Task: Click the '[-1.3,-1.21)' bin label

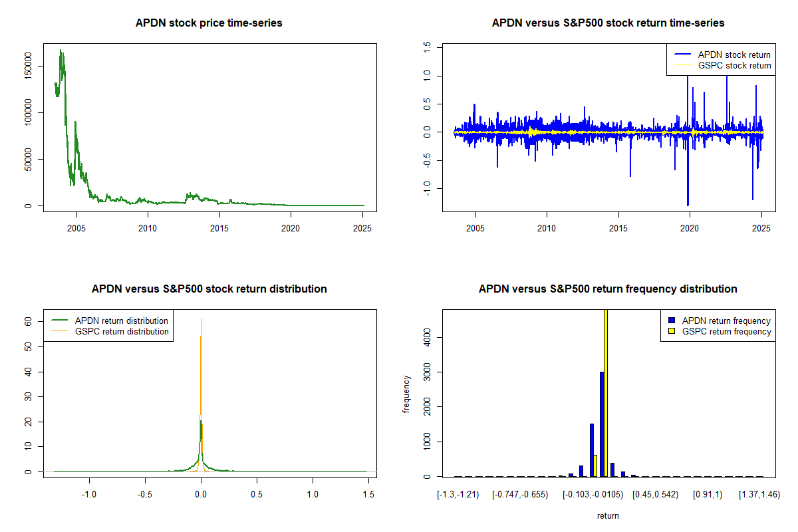Action: (456, 495)
